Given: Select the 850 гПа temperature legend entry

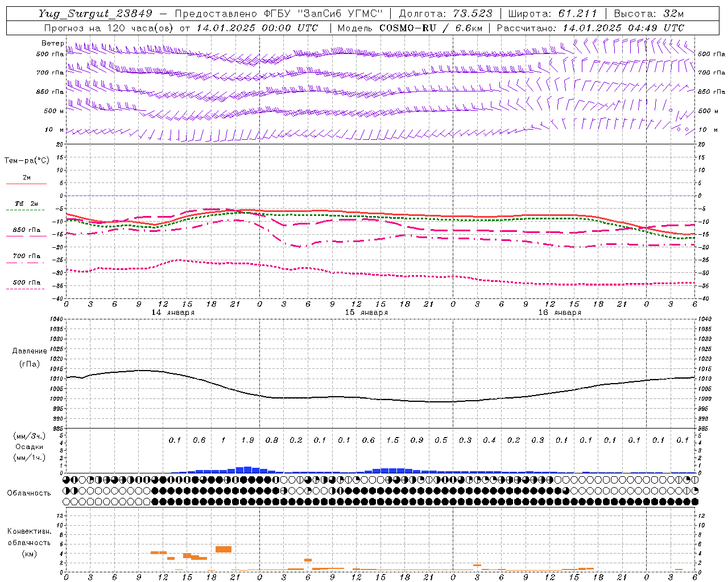Looking at the screenshot, I should [27, 230].
